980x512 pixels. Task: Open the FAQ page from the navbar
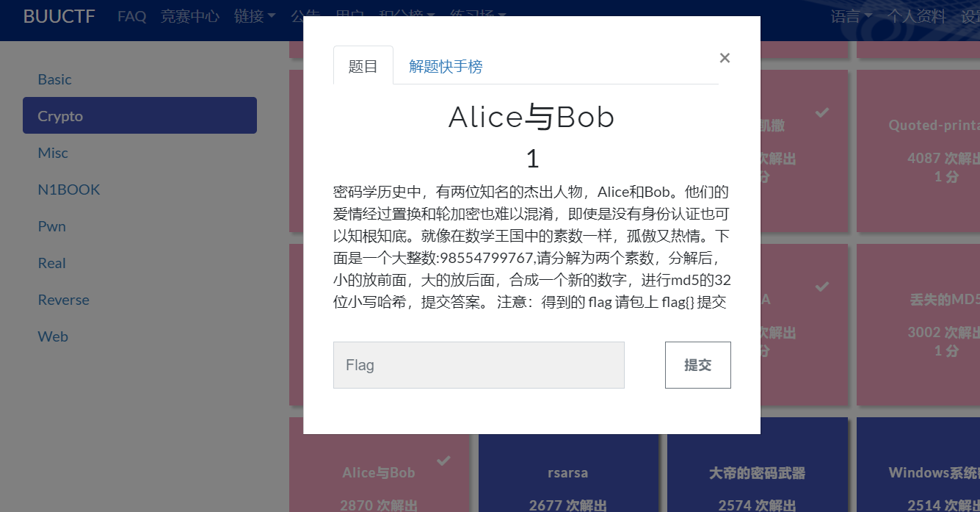point(131,16)
